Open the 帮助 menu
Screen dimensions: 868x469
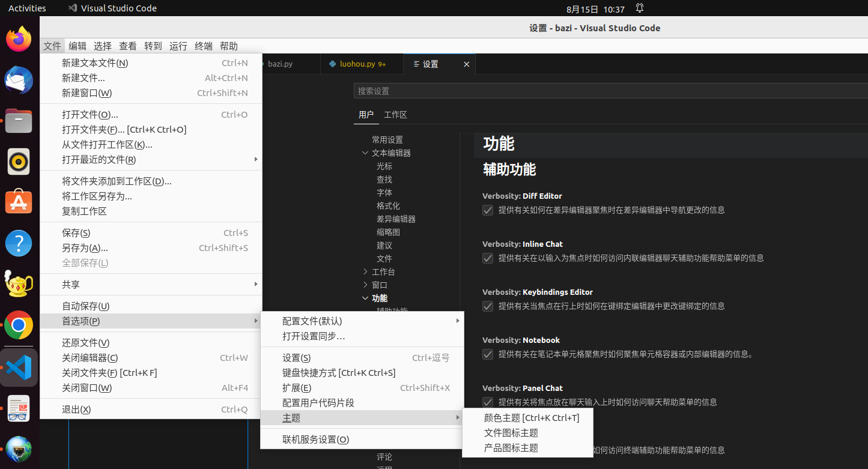tap(229, 46)
